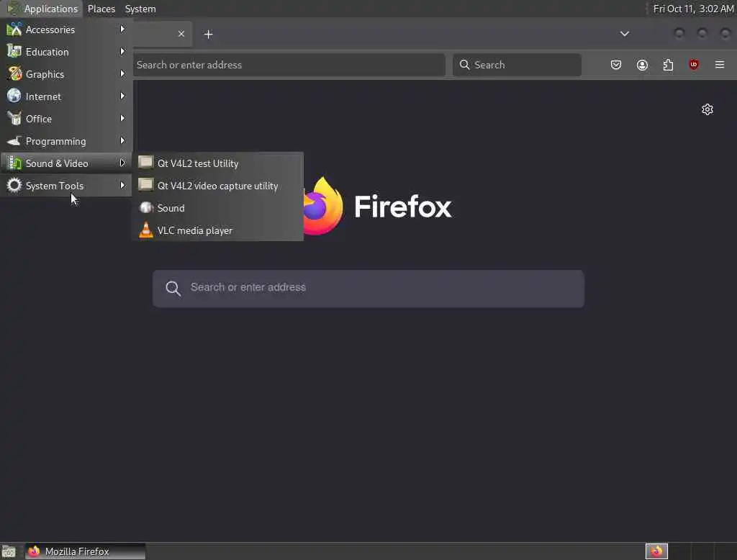737x560 pixels.
Task: Select the Sound & Video menu entry
Action: click(x=66, y=163)
